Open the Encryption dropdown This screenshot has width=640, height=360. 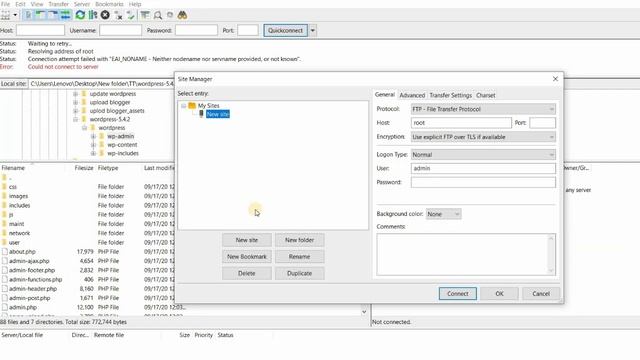coord(483,137)
